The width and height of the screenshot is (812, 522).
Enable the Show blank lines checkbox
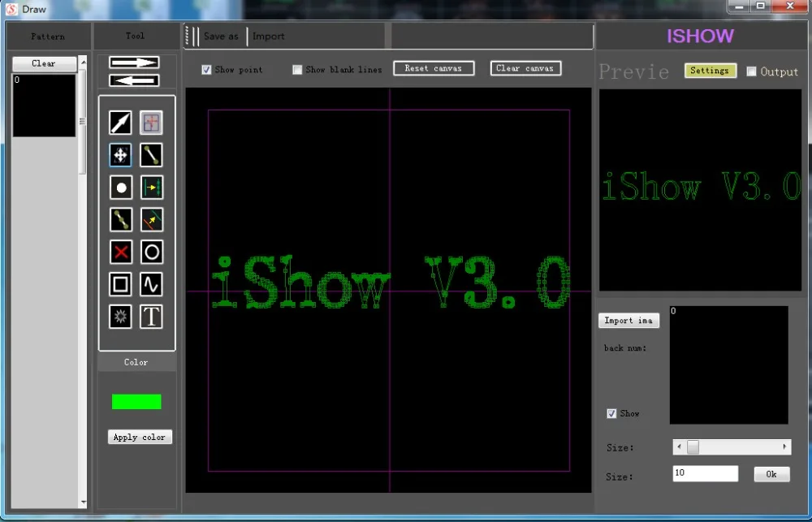[297, 70]
